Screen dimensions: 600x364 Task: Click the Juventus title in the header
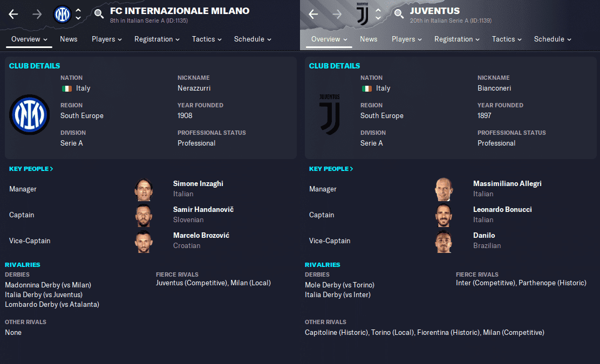pos(435,11)
